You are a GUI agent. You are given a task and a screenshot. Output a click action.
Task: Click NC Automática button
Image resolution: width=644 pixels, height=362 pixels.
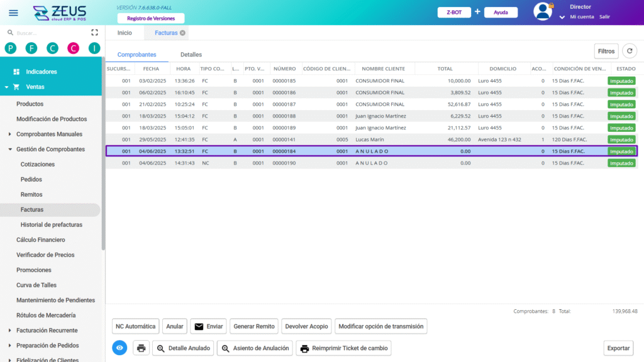[x=136, y=326]
